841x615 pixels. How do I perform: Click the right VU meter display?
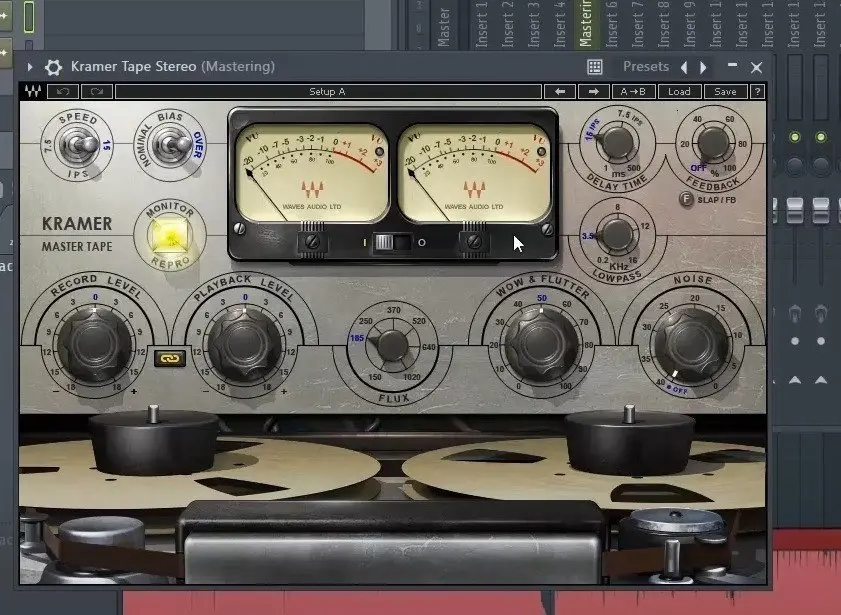(x=474, y=173)
